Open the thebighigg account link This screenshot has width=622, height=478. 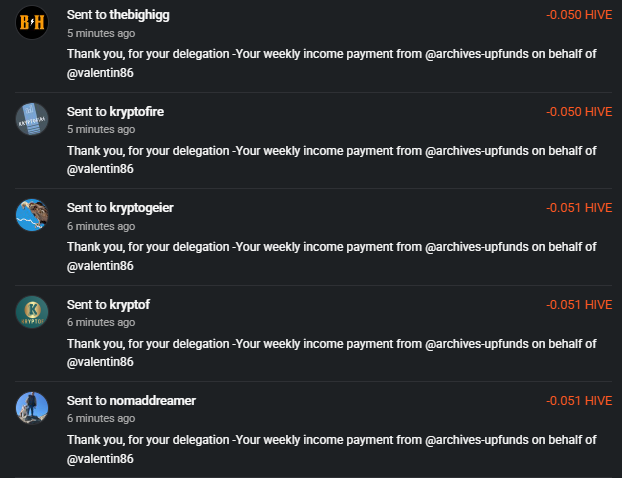(x=139, y=15)
